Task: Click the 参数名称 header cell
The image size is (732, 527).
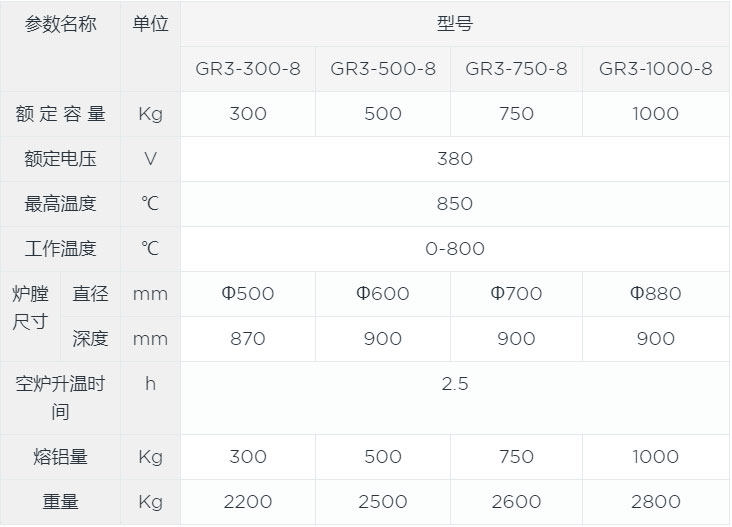Action: [60, 24]
